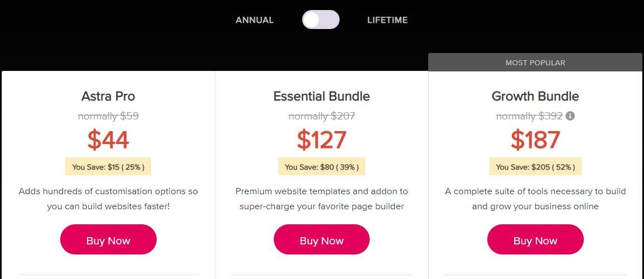Click the You Save $80 (39%) badge
This screenshot has width=644, height=279.
coord(322,166)
